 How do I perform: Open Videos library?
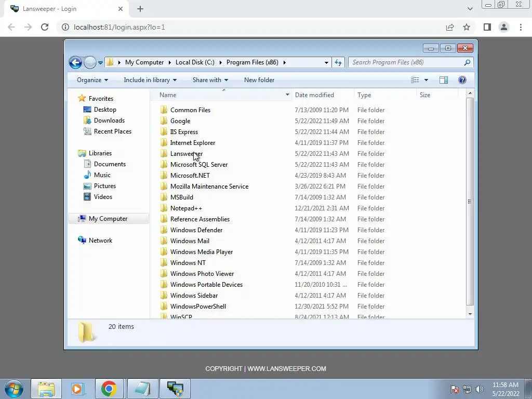coord(103,197)
